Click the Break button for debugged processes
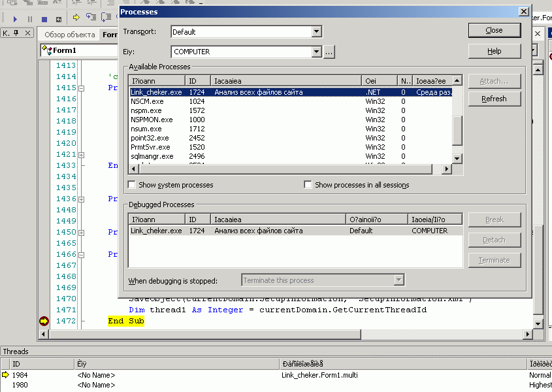 click(495, 220)
